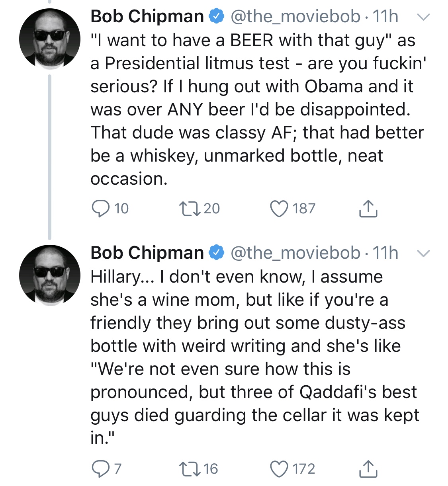Reply to the Hillary tweet
The height and width of the screenshot is (486, 448).
pos(100,469)
